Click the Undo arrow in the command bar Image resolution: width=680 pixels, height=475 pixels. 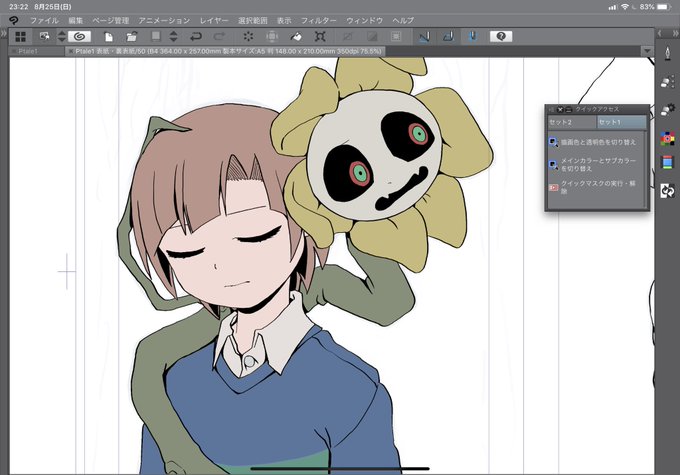[x=196, y=36]
